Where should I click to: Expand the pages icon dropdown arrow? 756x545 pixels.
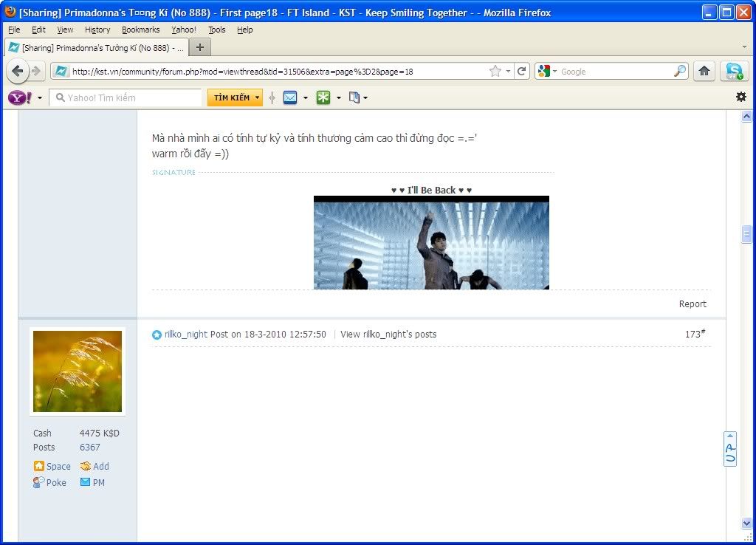365,98
